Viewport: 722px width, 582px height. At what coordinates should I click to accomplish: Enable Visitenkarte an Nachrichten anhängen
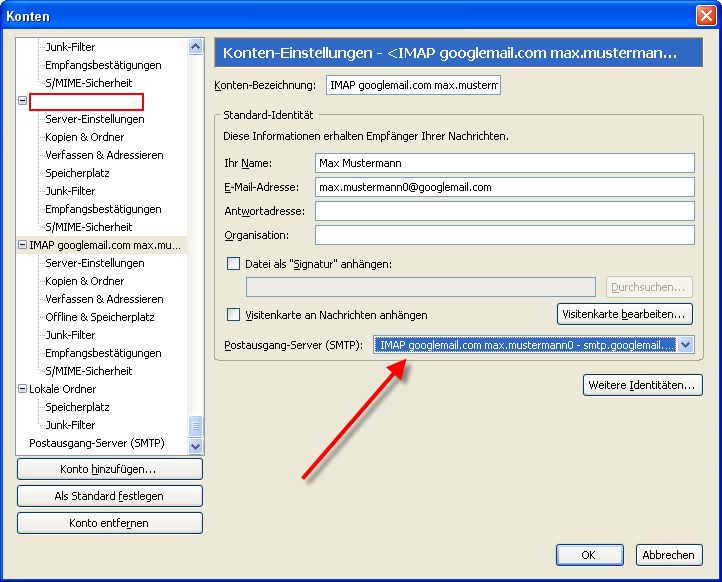233,315
